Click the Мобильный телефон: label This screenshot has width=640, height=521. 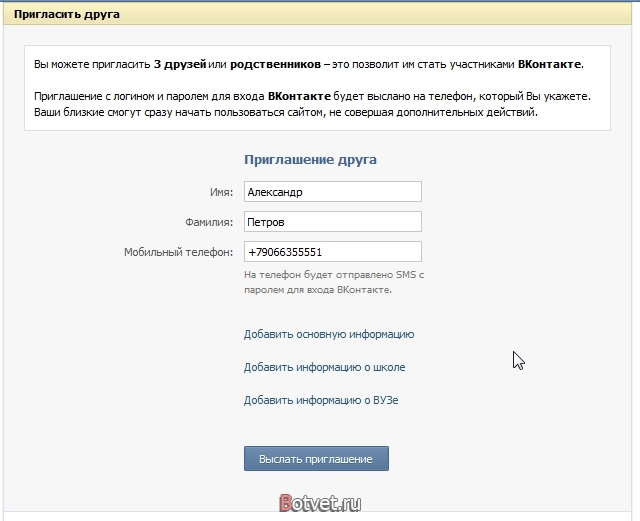[179, 252]
